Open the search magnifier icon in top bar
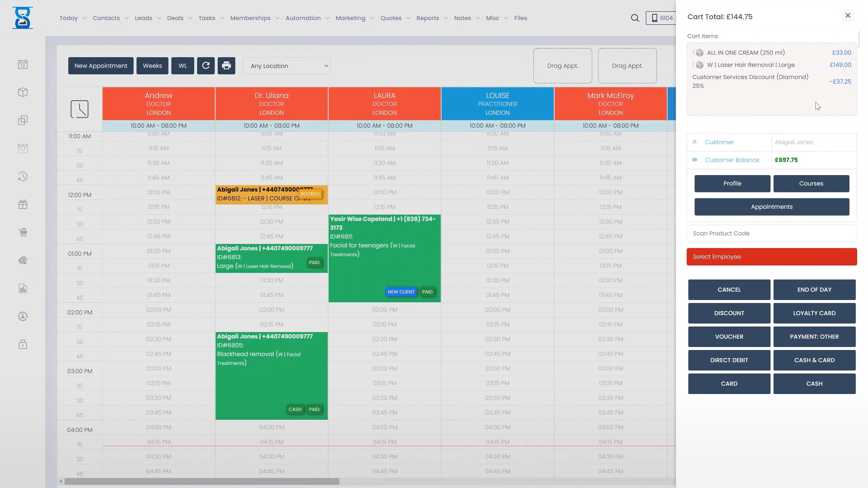This screenshot has height=488, width=868. [635, 18]
